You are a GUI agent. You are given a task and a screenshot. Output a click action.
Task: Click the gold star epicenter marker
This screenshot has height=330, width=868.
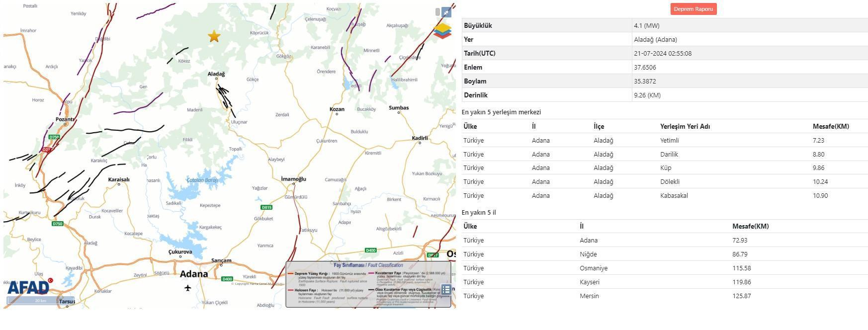214,36
